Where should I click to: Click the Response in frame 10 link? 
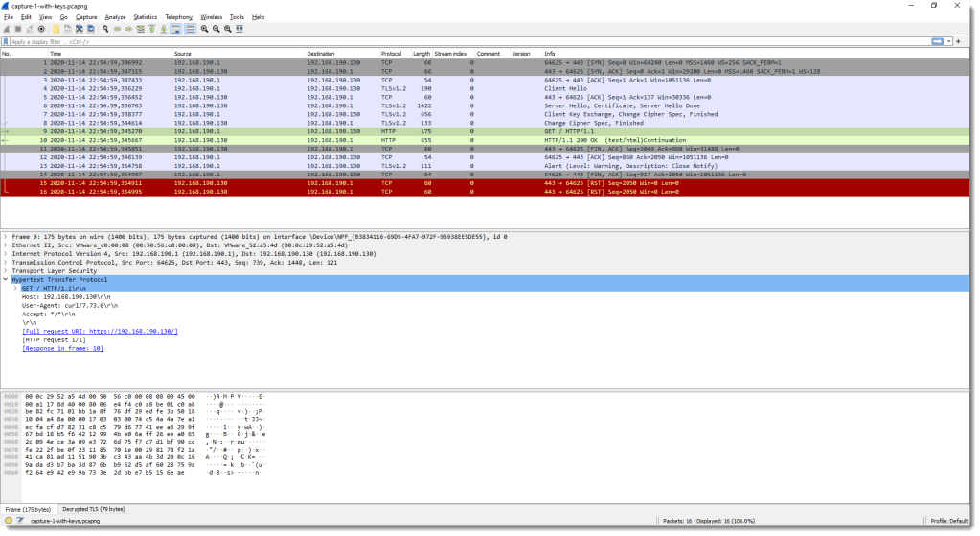[62, 349]
